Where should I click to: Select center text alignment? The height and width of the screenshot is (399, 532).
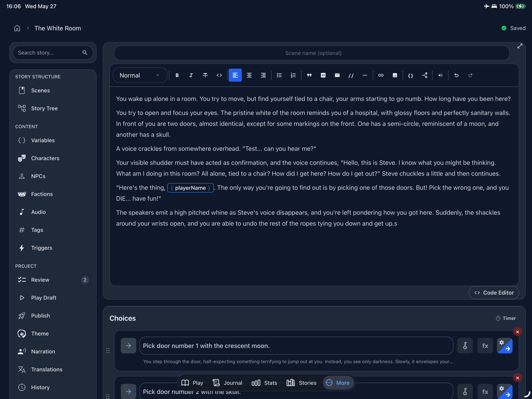point(249,75)
